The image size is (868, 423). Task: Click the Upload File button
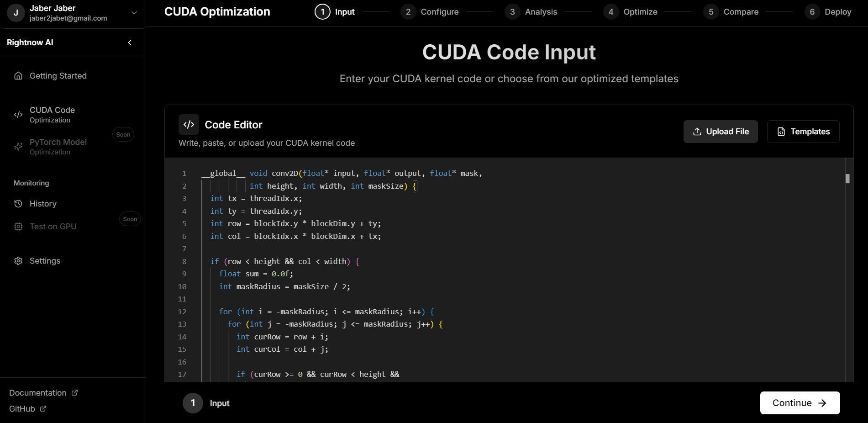[x=720, y=132]
